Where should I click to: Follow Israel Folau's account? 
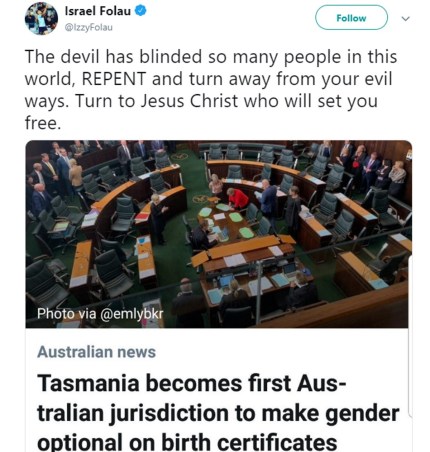(x=351, y=18)
